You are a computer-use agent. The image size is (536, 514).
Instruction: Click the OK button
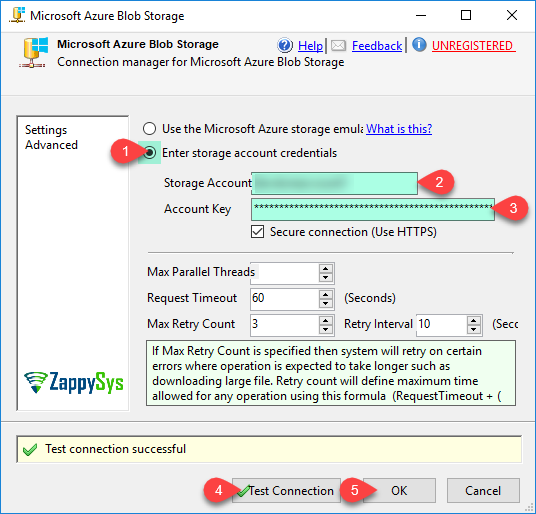399,491
